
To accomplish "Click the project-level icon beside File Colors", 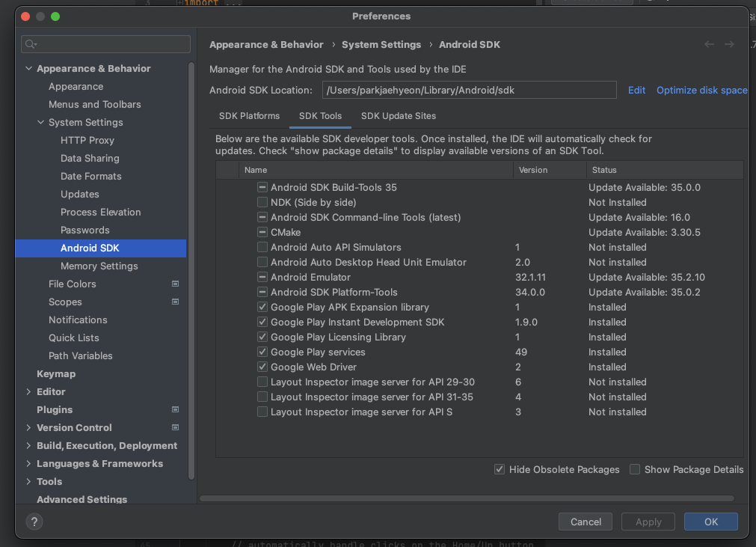I will (x=175, y=284).
